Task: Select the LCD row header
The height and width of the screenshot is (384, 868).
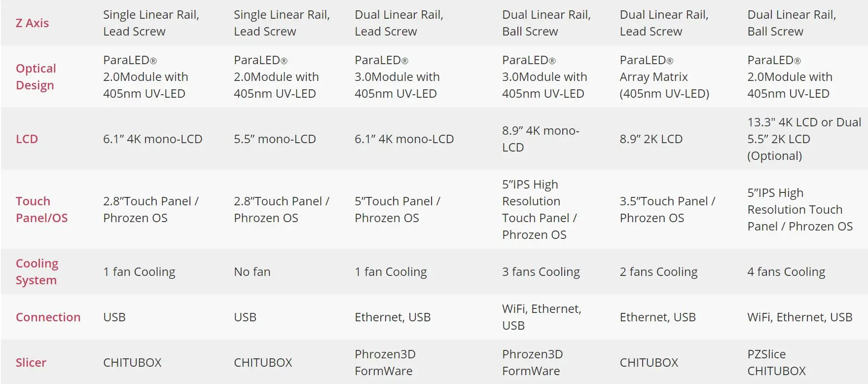Action: [27, 139]
